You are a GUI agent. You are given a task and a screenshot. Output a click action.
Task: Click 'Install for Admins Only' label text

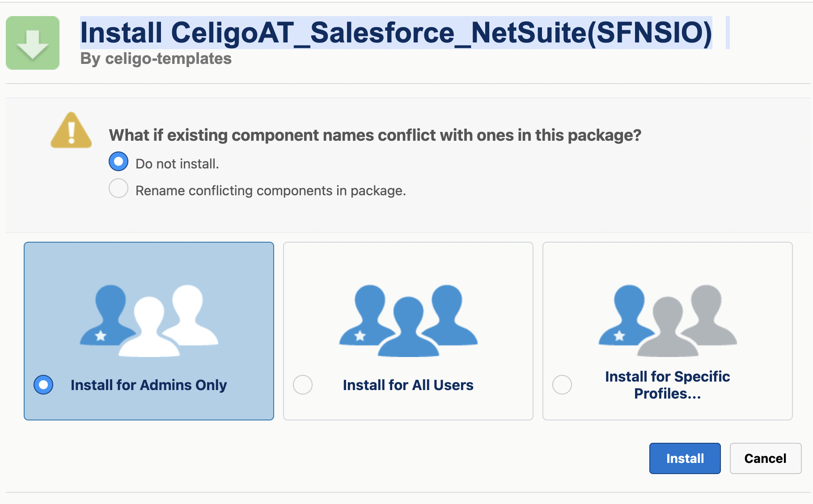click(149, 385)
